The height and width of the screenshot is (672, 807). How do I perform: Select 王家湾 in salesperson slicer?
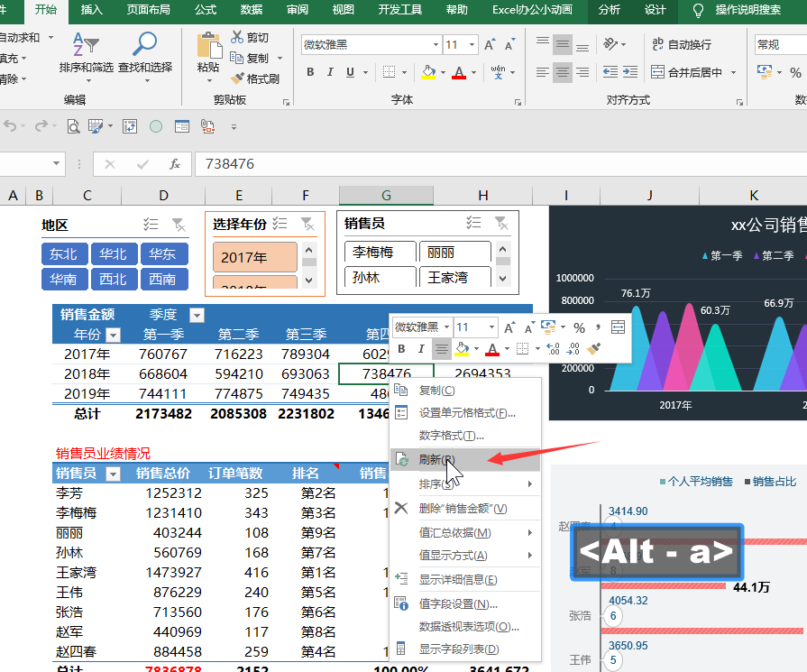pos(455,277)
